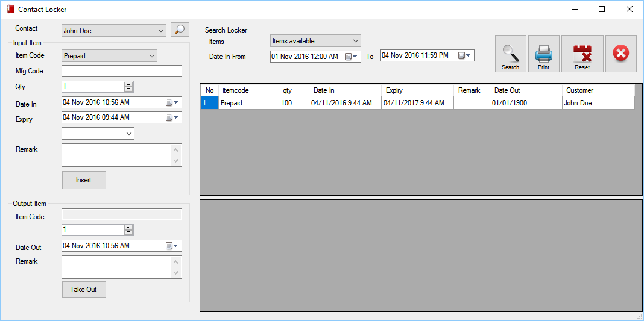Open the calendar picker for Date Out
Image resolution: width=644 pixels, height=321 pixels.
[172, 246]
